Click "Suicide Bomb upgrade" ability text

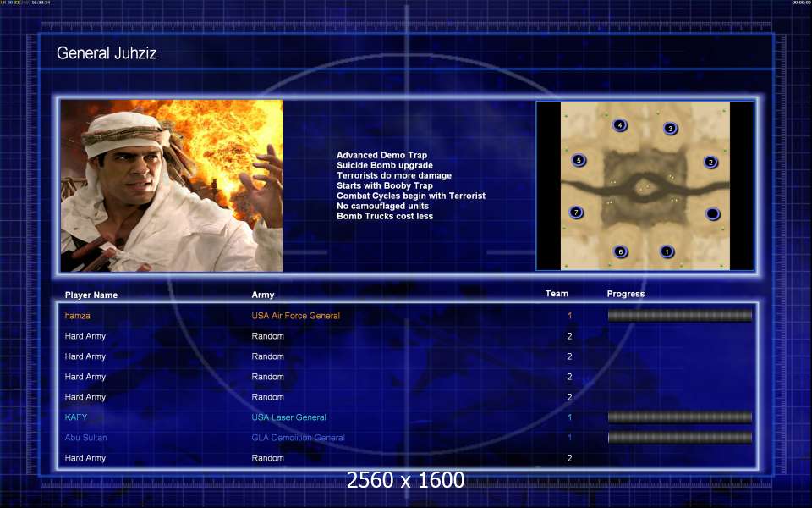coord(385,165)
